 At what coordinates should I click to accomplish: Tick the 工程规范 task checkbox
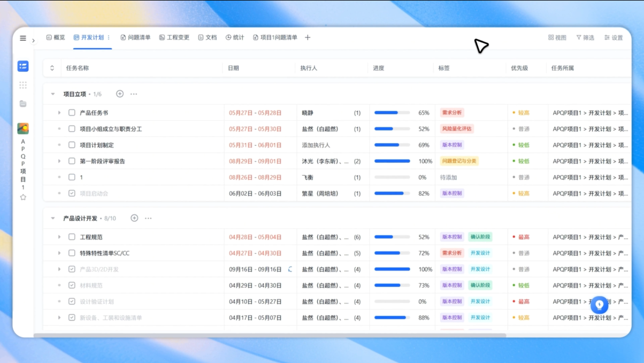coord(72,237)
